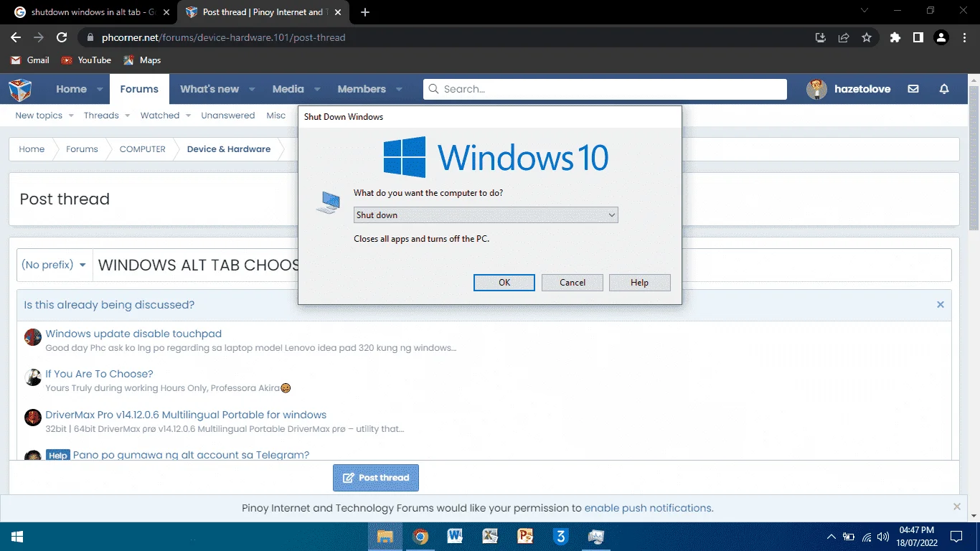Reload the current page
980x551 pixels.
point(62,37)
